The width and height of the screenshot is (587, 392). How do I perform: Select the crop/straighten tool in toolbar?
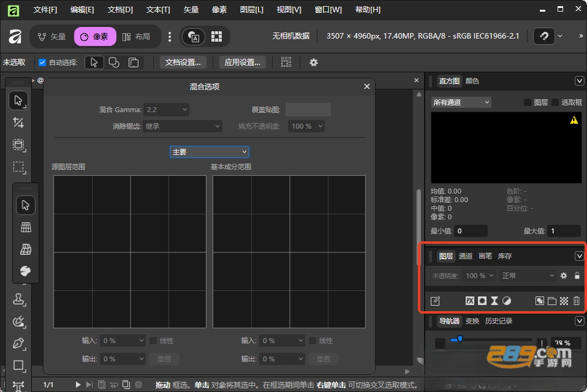click(x=18, y=123)
